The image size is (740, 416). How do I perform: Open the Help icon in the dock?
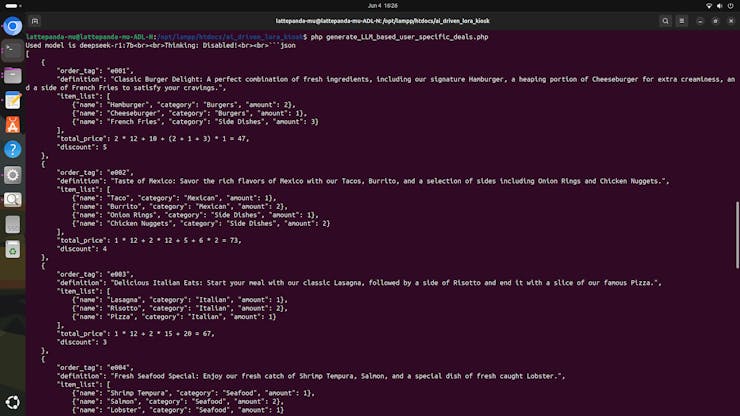pyautogui.click(x=13, y=150)
